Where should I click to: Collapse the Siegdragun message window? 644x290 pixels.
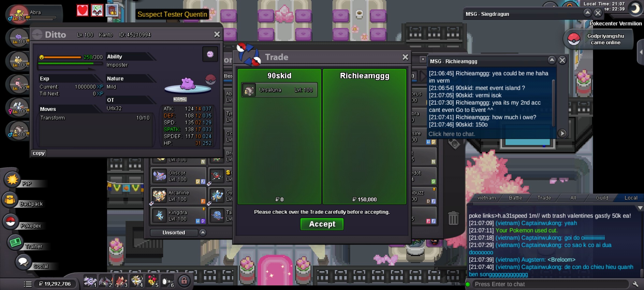(587, 13)
